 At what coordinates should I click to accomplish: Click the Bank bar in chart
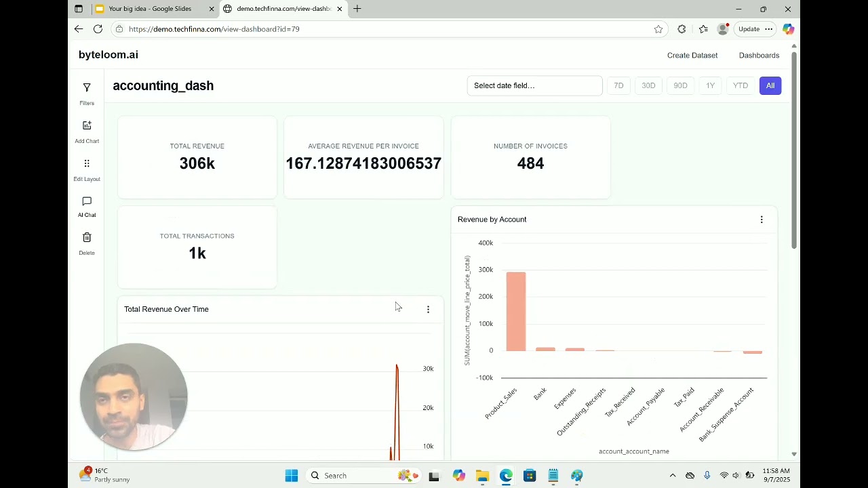tap(545, 349)
